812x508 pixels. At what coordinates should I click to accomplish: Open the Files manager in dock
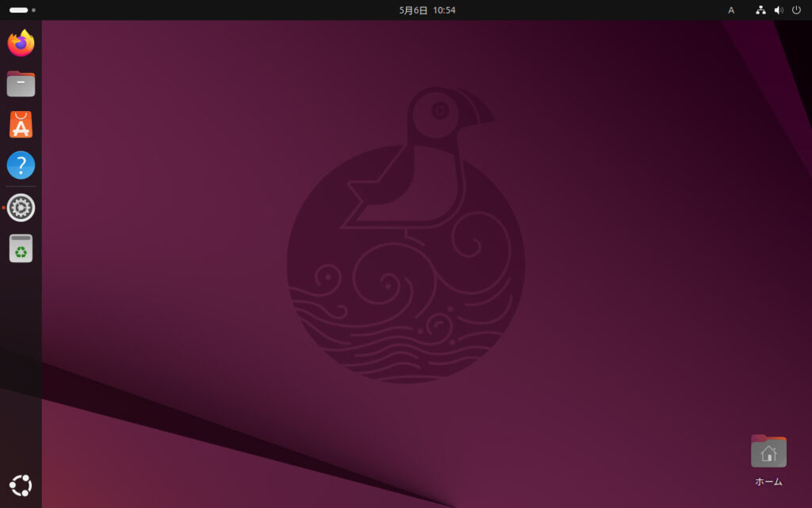pos(21,84)
